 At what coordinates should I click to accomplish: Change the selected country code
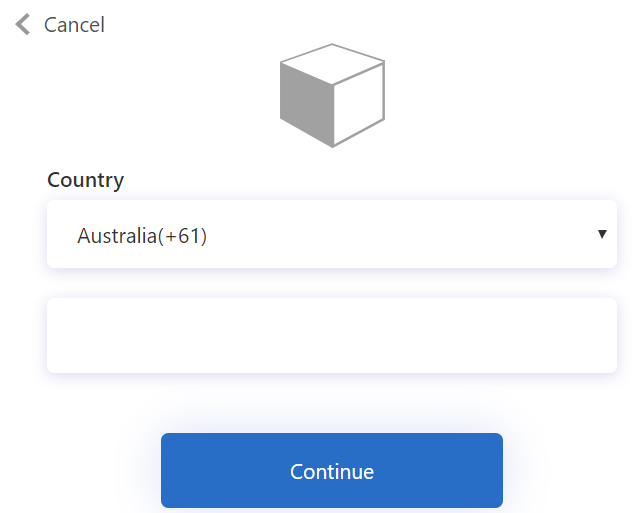[x=331, y=235]
